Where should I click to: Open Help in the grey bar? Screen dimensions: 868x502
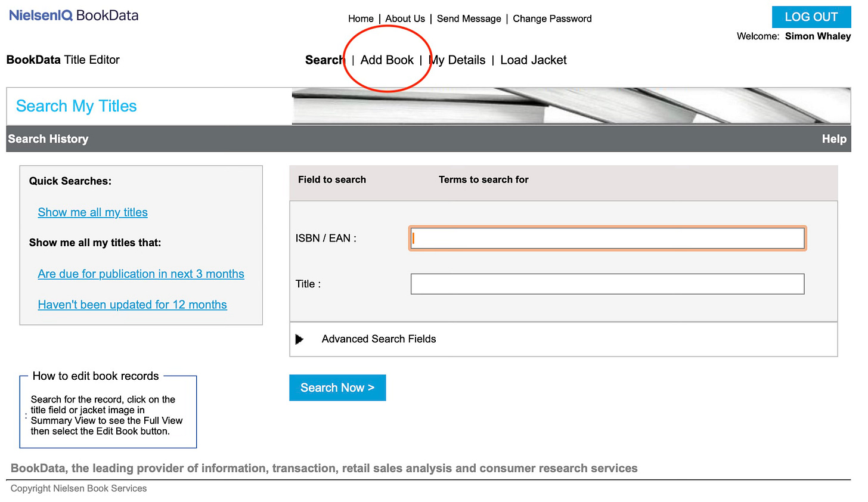pos(834,139)
